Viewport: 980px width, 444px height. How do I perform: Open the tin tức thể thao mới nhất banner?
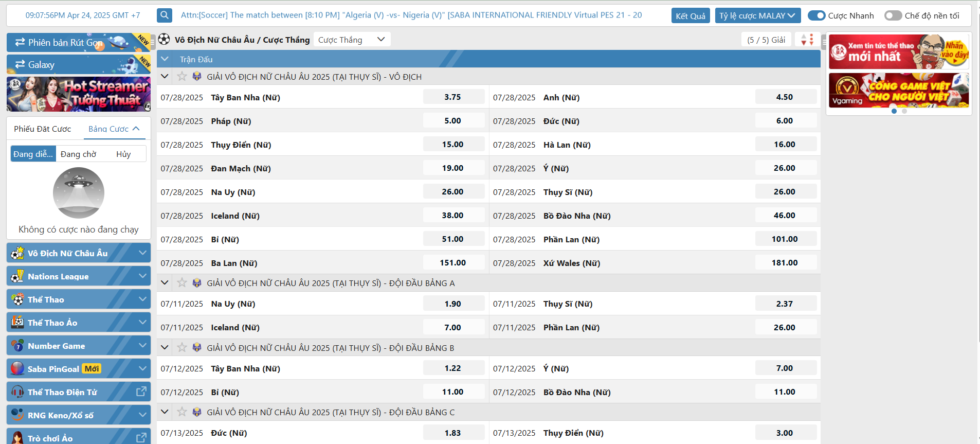click(x=899, y=51)
